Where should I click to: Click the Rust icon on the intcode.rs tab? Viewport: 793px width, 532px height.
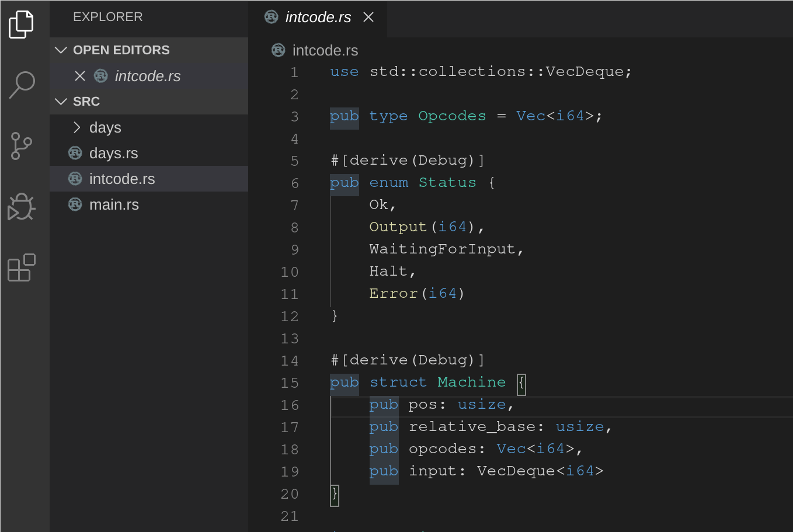(271, 17)
